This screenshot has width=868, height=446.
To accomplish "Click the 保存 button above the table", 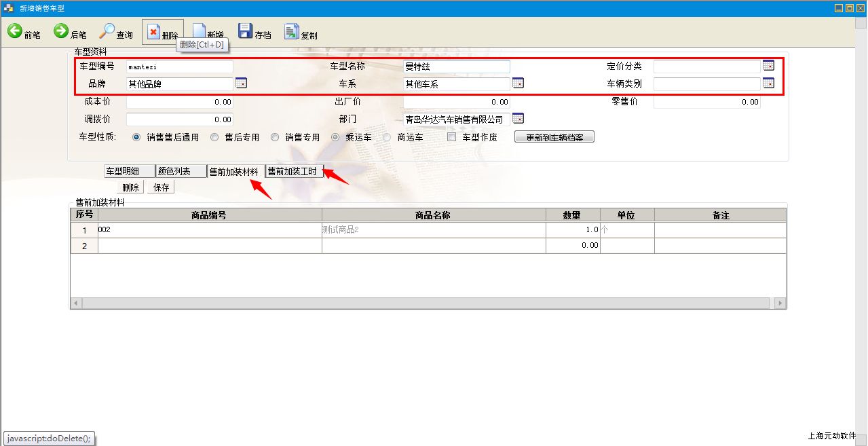I will point(161,187).
